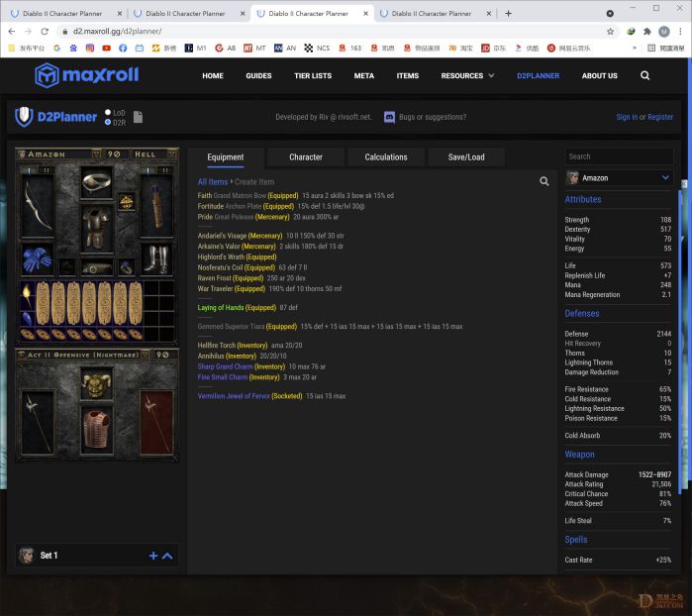The height and width of the screenshot is (616, 692).
Task: Click the blue Laying of Hands gloves
Action: pyautogui.click(x=38, y=258)
